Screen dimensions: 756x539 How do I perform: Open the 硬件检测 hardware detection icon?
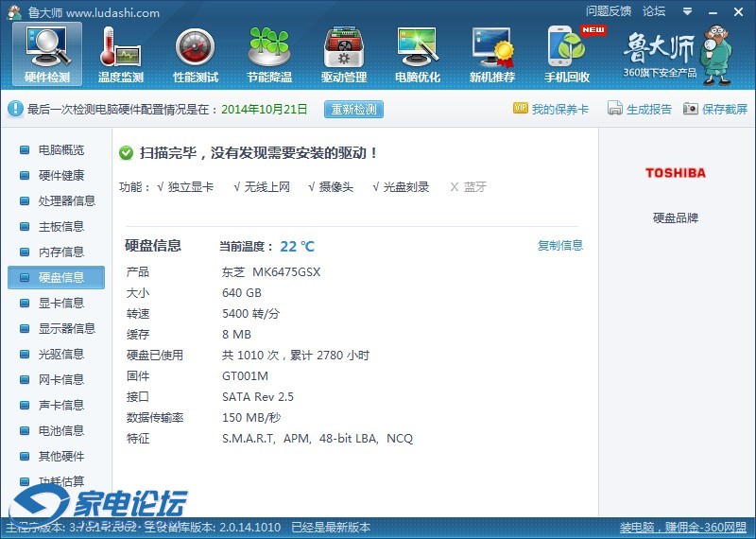46,52
